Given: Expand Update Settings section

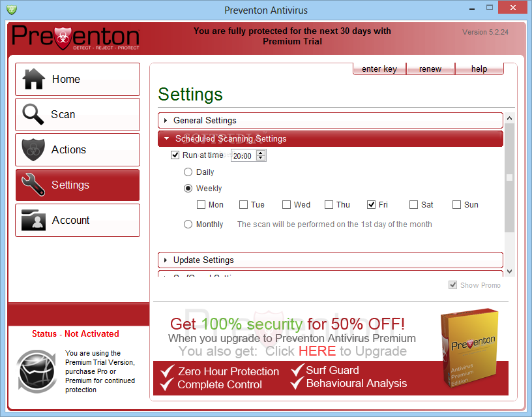Looking at the screenshot, I should click(x=331, y=260).
